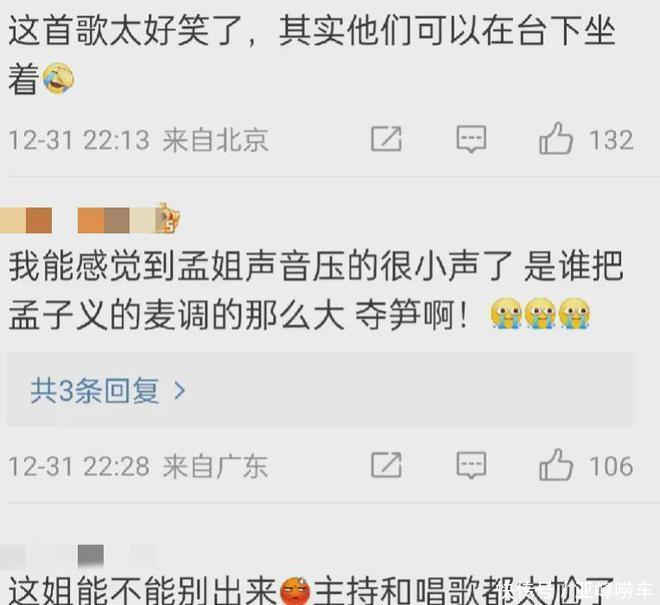Tap the 132 like count number
This screenshot has height=605, width=660.
(611, 140)
